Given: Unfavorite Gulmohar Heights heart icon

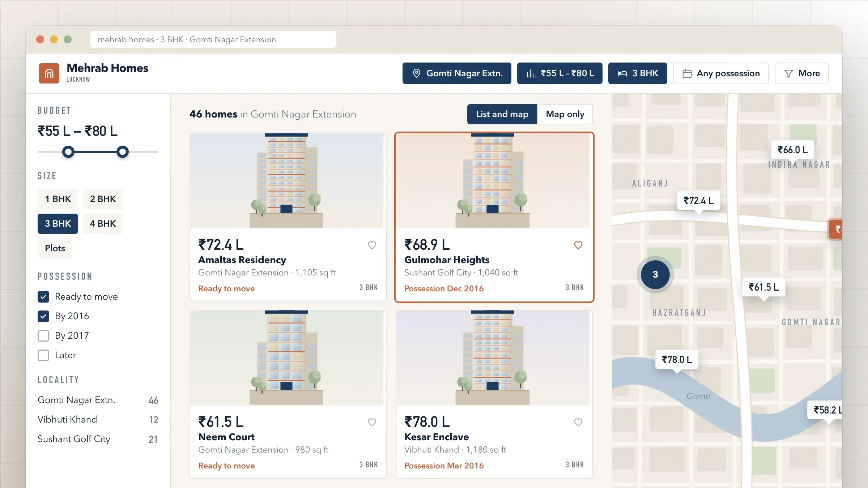Looking at the screenshot, I should click(578, 245).
